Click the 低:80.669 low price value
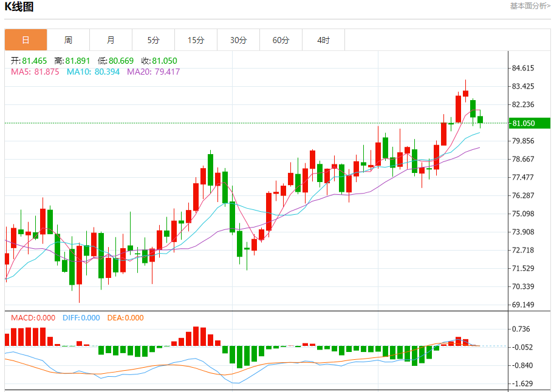 [115, 61]
